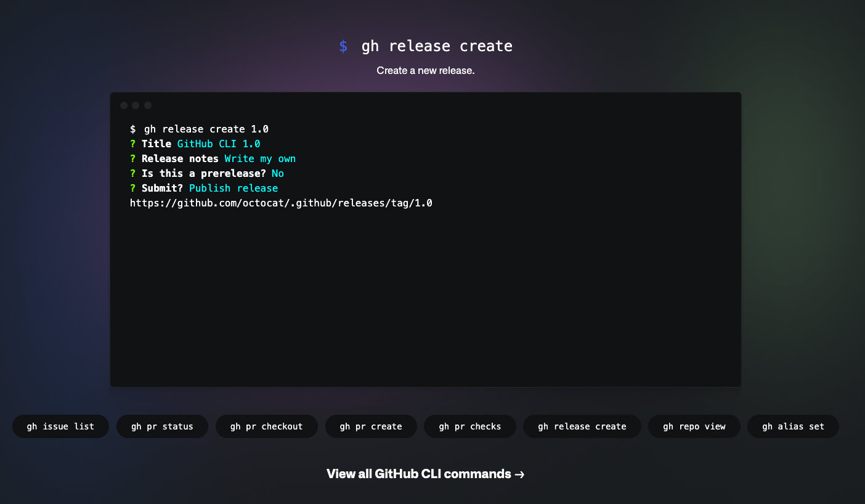Click the 'Publish release' submit answer
This screenshot has width=865, height=504.
(x=234, y=189)
